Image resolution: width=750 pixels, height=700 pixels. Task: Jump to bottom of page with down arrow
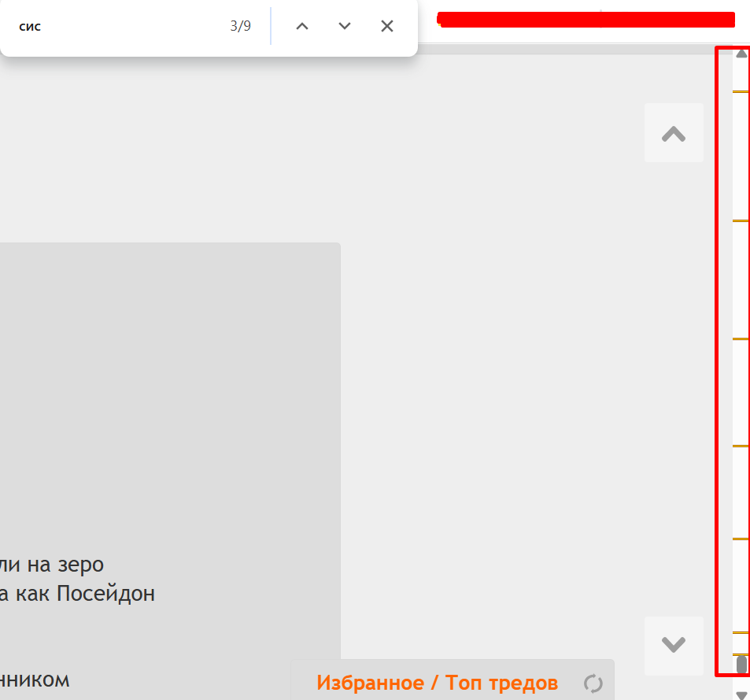[674, 646]
